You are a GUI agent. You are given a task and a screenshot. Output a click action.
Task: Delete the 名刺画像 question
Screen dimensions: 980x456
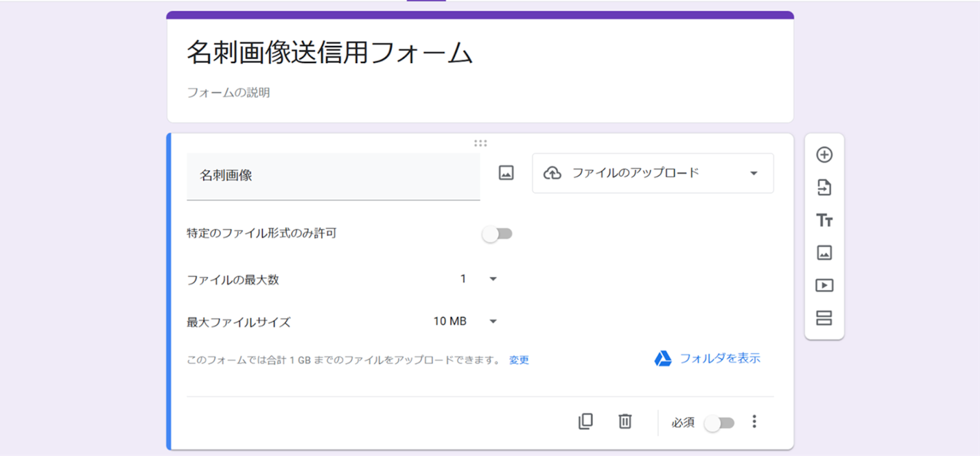[x=625, y=421]
